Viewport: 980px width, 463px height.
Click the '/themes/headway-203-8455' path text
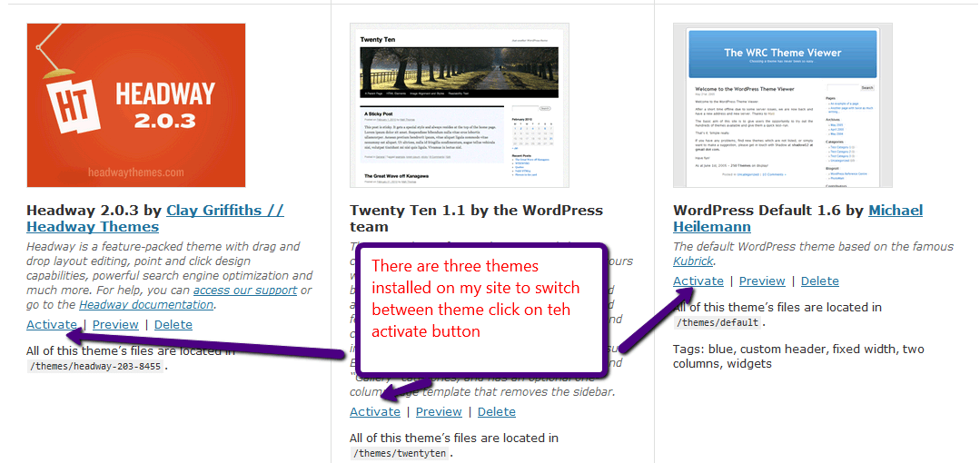pyautogui.click(x=96, y=366)
